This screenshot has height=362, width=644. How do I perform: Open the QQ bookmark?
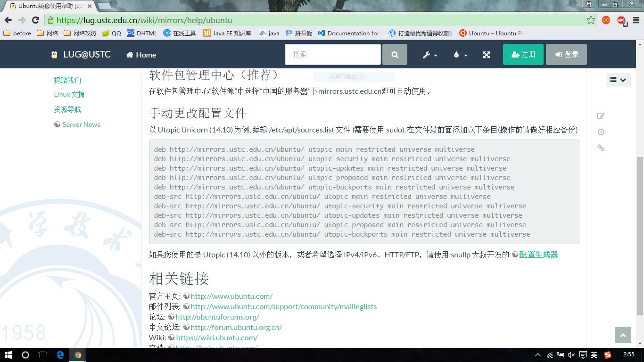(111, 33)
